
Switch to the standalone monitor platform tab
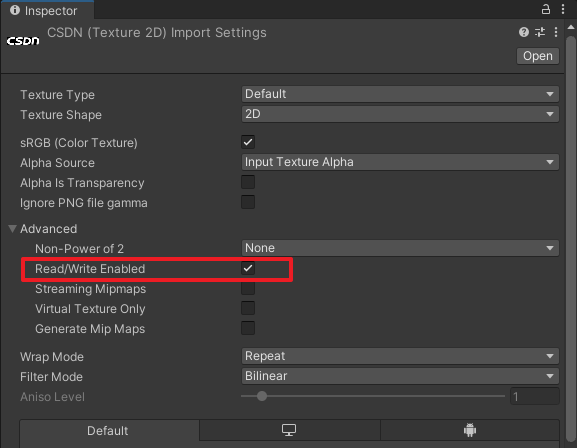tap(289, 430)
